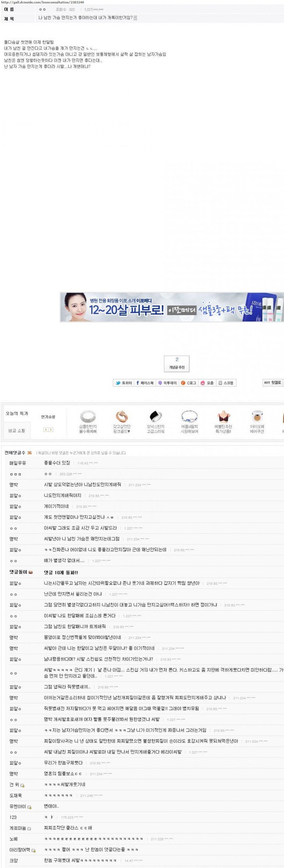Click the 개념글 추천 recommend button
This screenshot has width=284, height=868.
177,364
